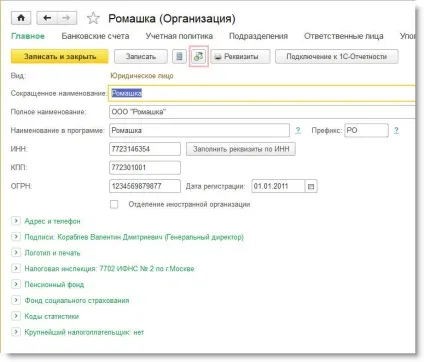Open Крупнейший налогоплательщик: нет link
Image resolution: width=424 pixels, height=362 pixels.
pyautogui.click(x=84, y=332)
